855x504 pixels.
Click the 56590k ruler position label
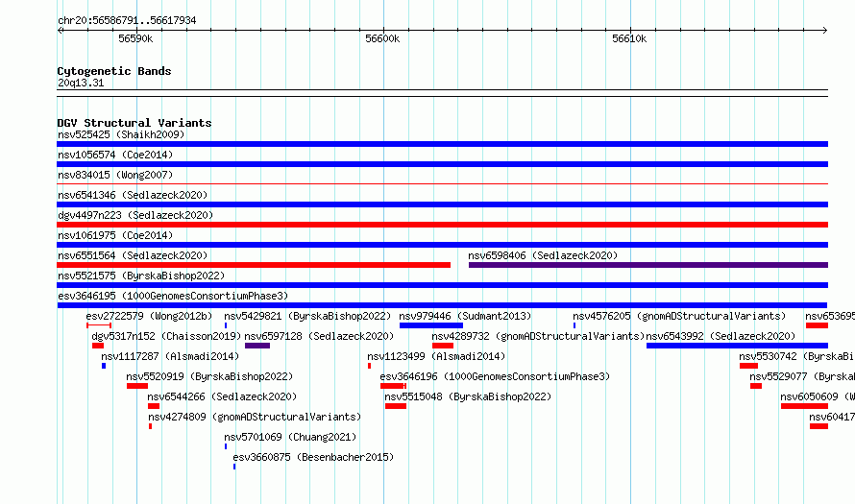[x=135, y=38]
